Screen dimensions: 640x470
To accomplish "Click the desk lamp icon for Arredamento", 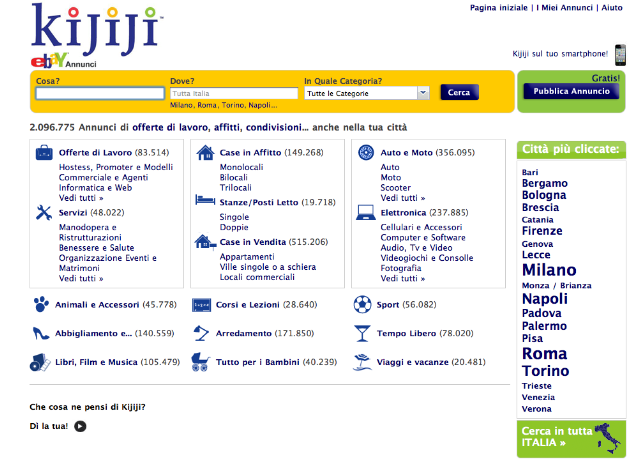I will [x=201, y=333].
